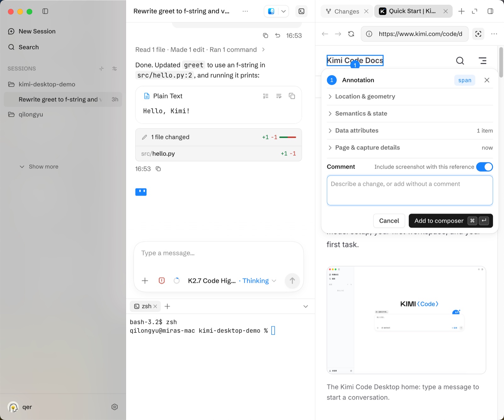504x420 pixels.
Task: Add a new session with plus icon
Action: click(101, 68)
